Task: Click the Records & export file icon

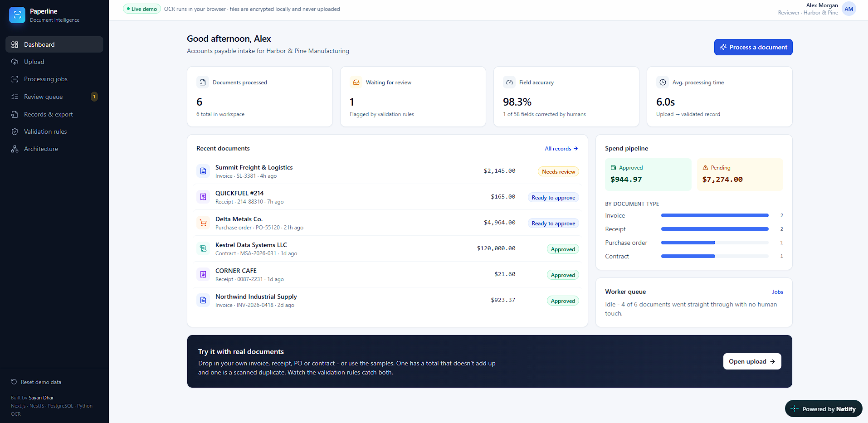Action: pyautogui.click(x=15, y=114)
